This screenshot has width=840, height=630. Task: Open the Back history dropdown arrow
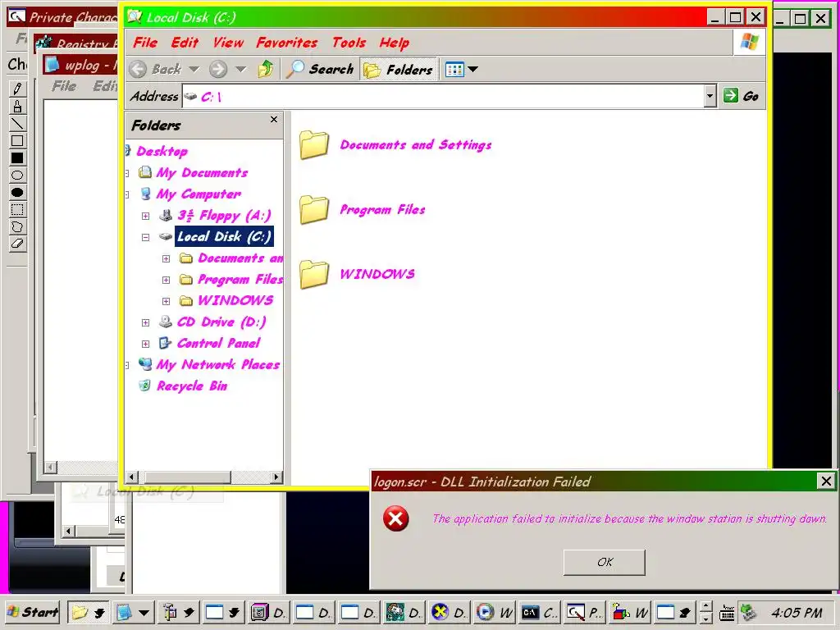coord(194,69)
